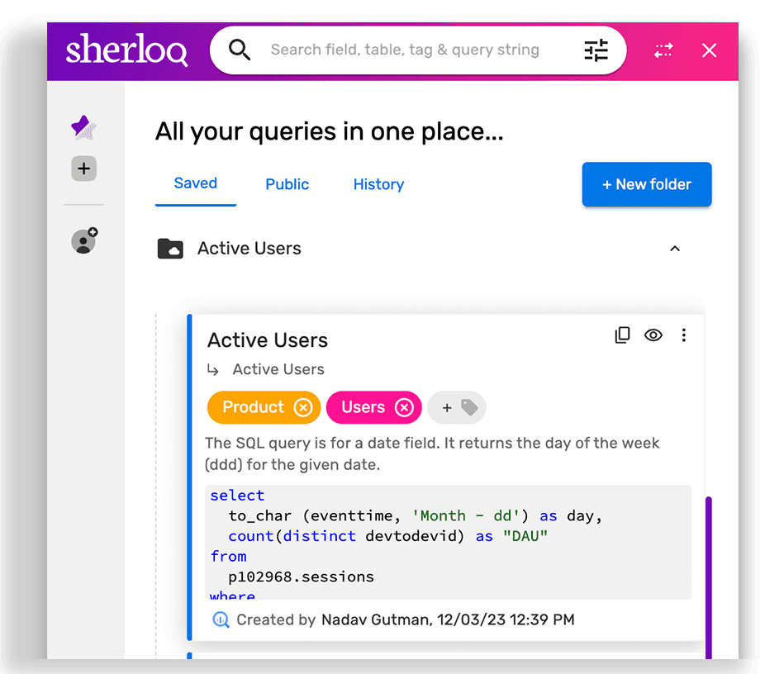
Task: Copy the Active Users query
Action: 623,335
